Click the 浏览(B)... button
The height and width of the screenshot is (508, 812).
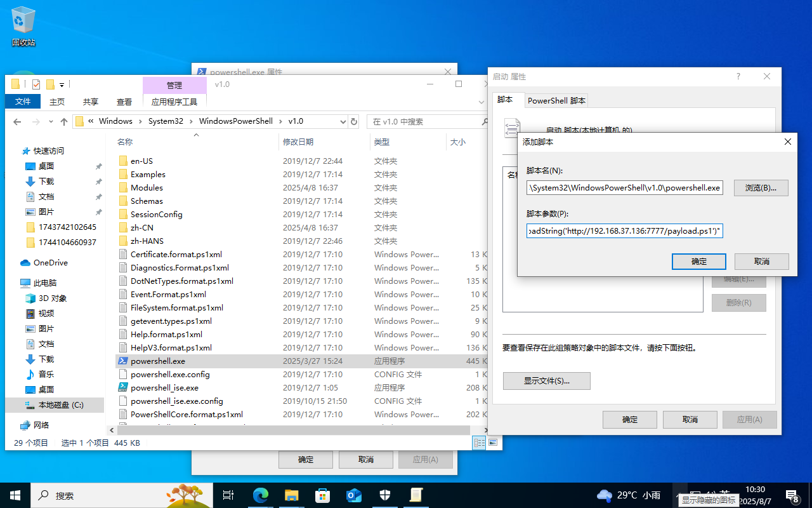point(761,188)
